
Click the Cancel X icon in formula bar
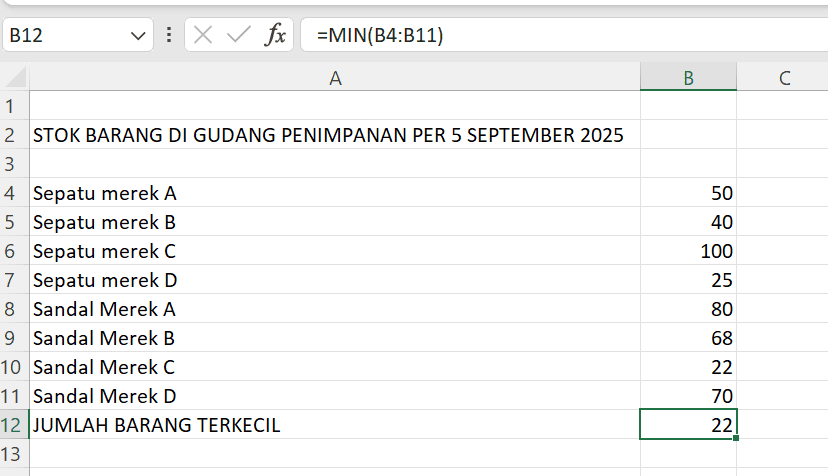point(203,36)
